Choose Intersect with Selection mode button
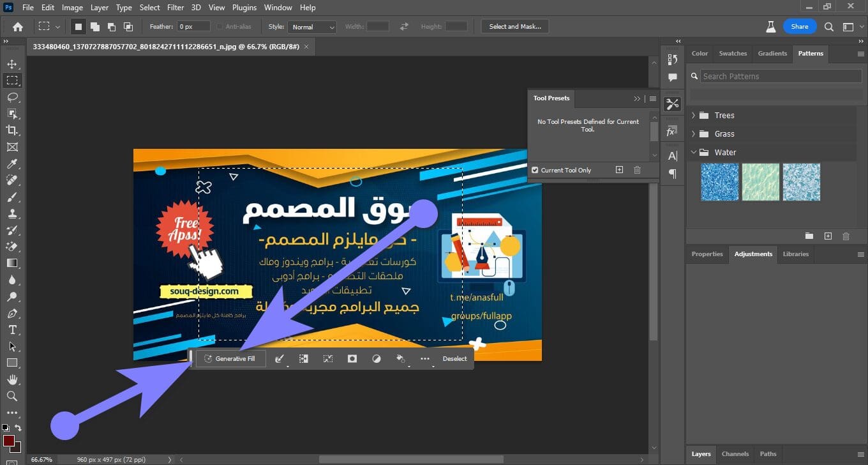Image resolution: width=868 pixels, height=465 pixels. pos(128,27)
